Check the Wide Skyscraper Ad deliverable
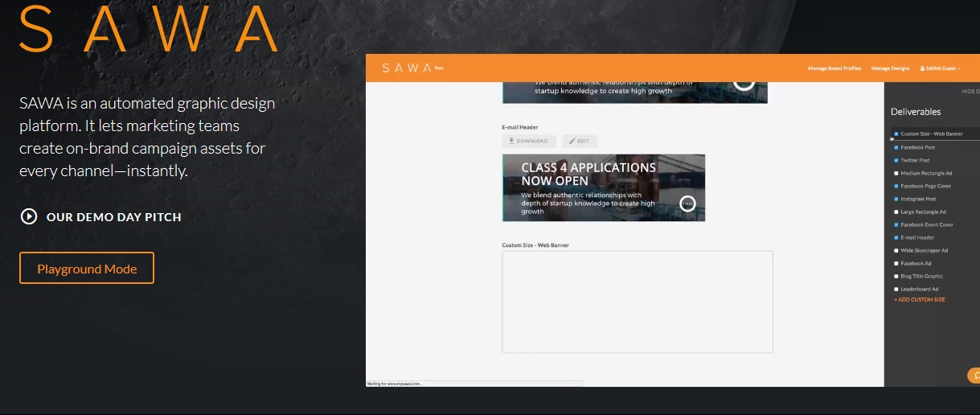 [896, 250]
